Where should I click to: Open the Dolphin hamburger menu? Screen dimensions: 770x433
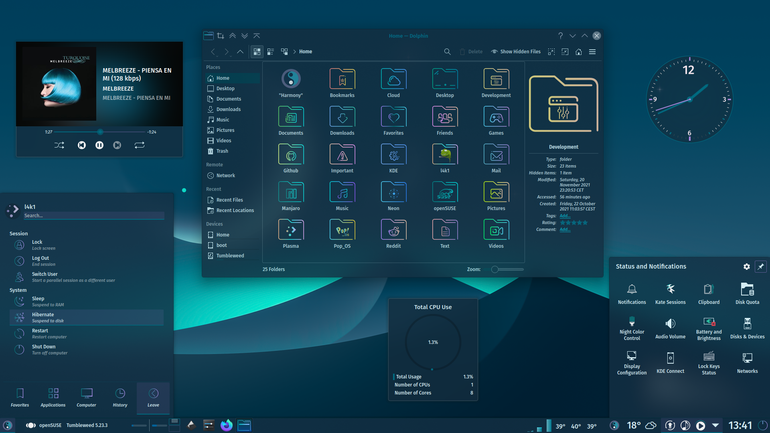click(592, 52)
